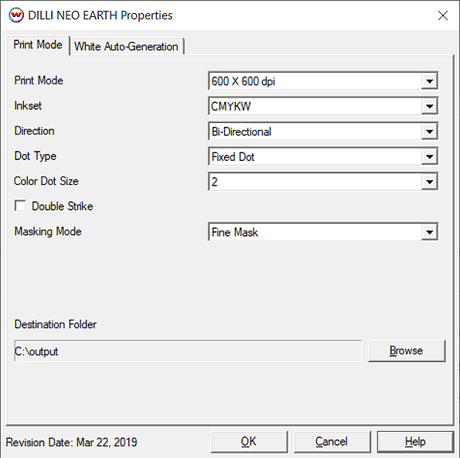Browse for a destination folder
Screen dimensions: 460x458
coord(406,351)
